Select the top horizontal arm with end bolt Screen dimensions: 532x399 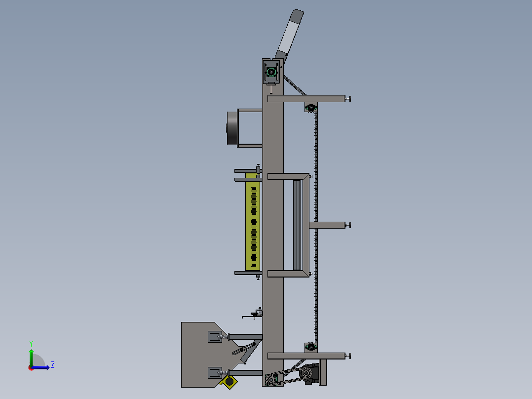(309, 99)
